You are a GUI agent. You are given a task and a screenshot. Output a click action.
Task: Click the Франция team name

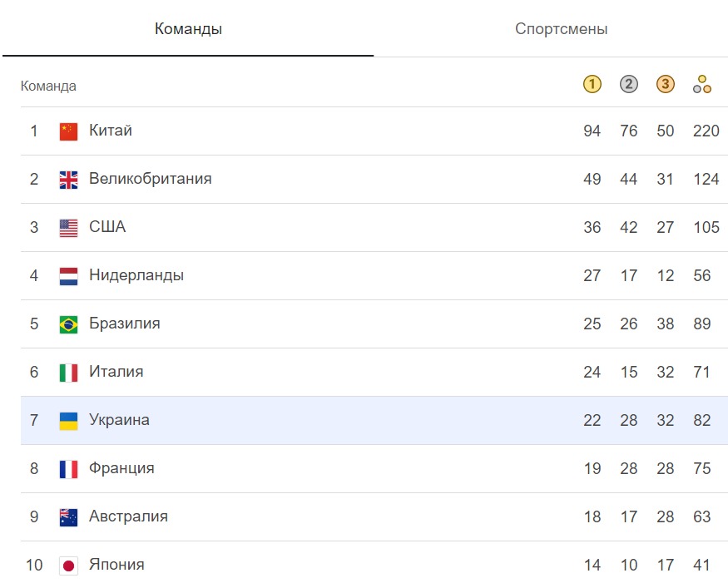tap(121, 468)
